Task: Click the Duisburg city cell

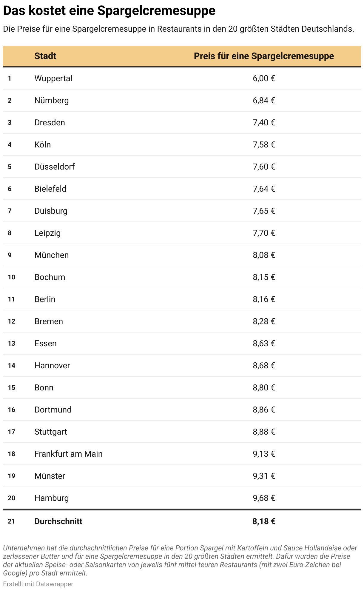Action: point(51,211)
